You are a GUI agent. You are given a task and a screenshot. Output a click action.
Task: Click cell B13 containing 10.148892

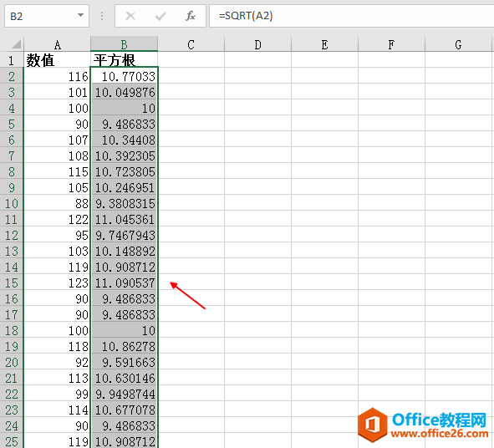(125, 251)
